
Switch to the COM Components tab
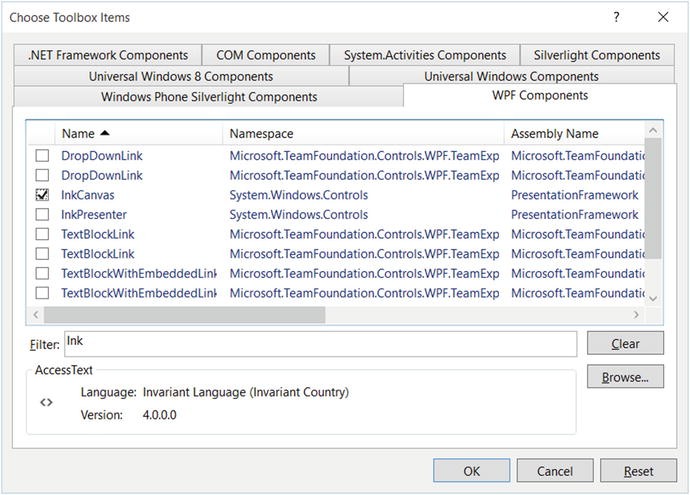[x=266, y=55]
